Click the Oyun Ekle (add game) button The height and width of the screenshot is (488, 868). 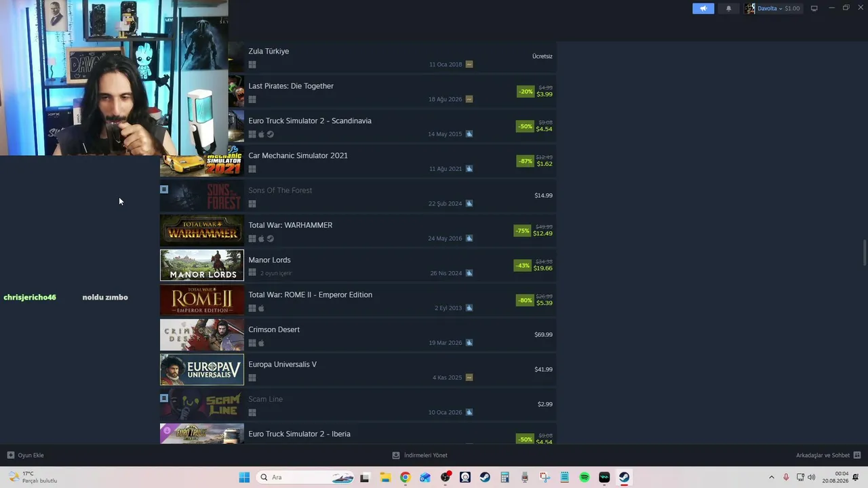point(26,455)
